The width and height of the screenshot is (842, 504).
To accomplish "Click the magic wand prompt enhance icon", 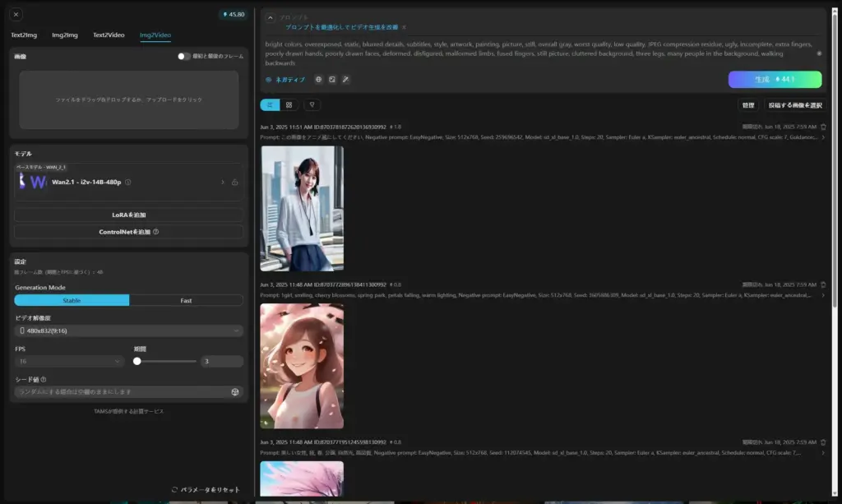I will pyautogui.click(x=345, y=80).
